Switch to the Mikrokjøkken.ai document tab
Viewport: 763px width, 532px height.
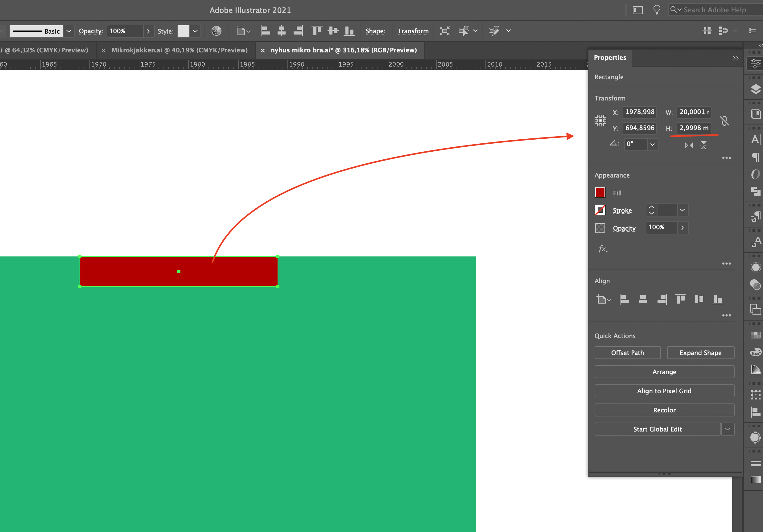click(x=179, y=50)
